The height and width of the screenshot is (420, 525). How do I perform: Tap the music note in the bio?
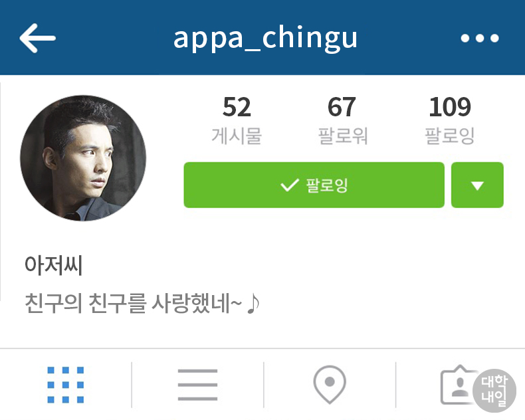point(253,303)
